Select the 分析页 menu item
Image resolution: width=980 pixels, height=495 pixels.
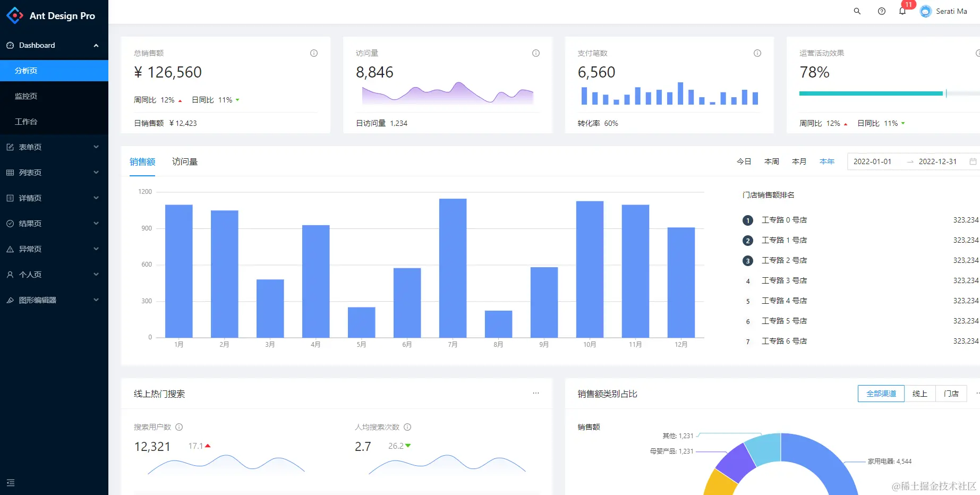coord(54,71)
